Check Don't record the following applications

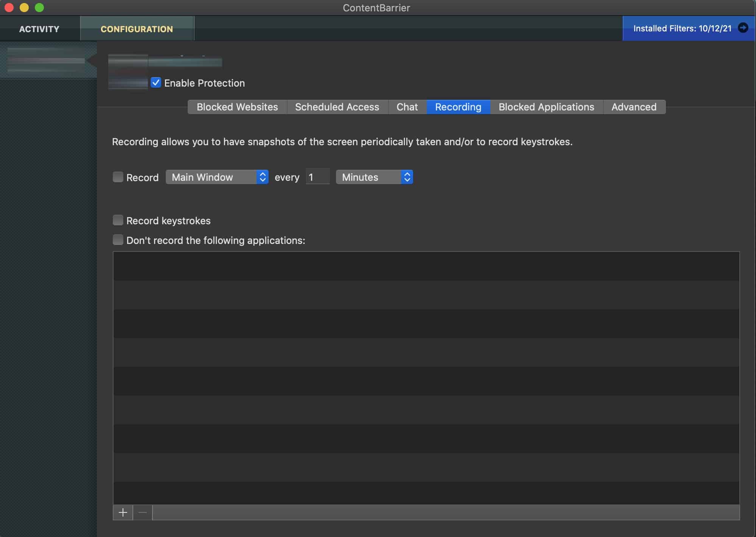[x=118, y=240]
